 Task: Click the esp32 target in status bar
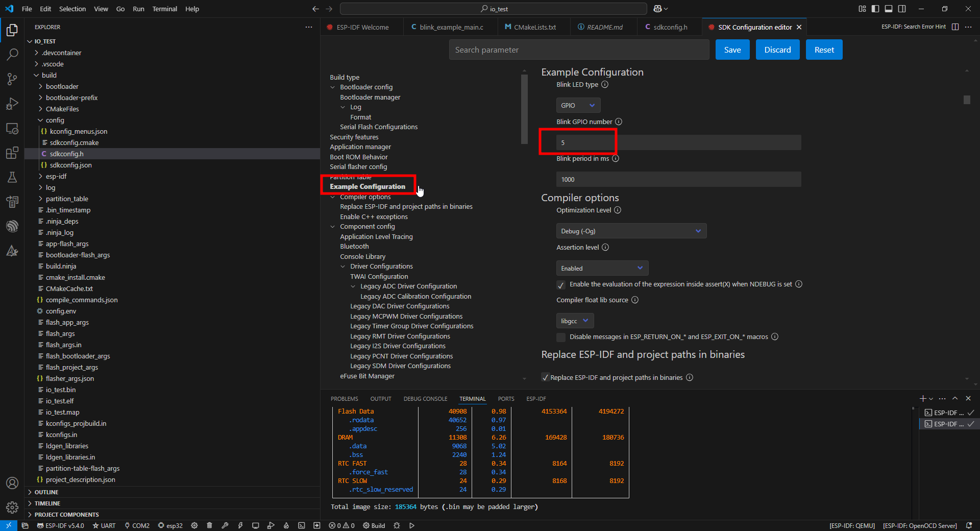tap(170, 525)
